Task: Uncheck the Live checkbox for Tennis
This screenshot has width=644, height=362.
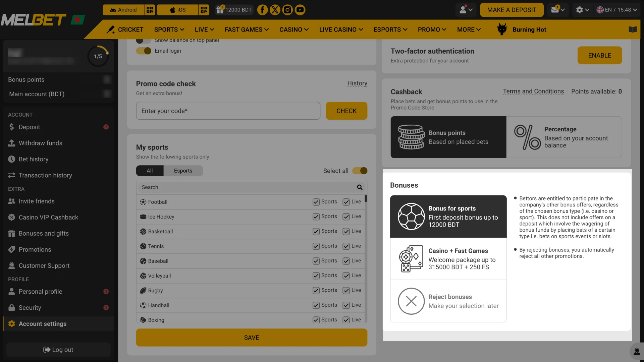Action: pos(346,246)
